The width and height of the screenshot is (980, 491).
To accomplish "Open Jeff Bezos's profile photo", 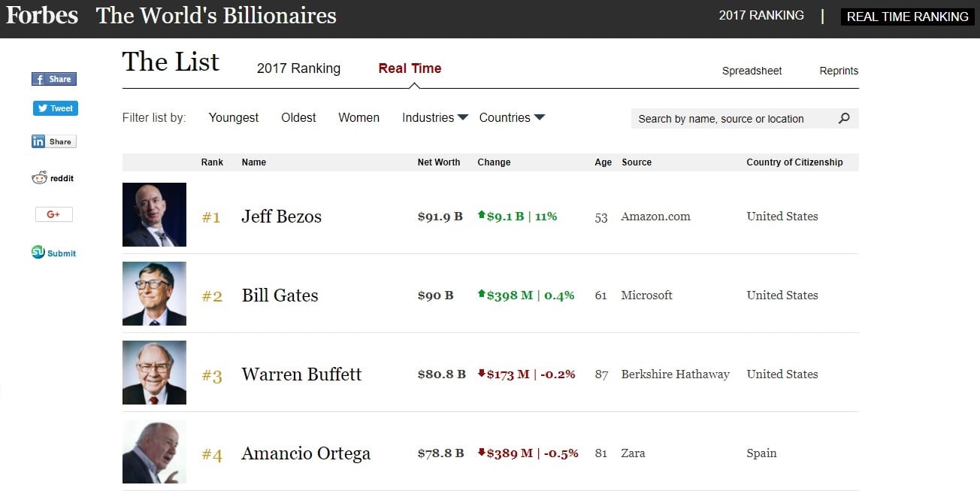I will [x=154, y=214].
